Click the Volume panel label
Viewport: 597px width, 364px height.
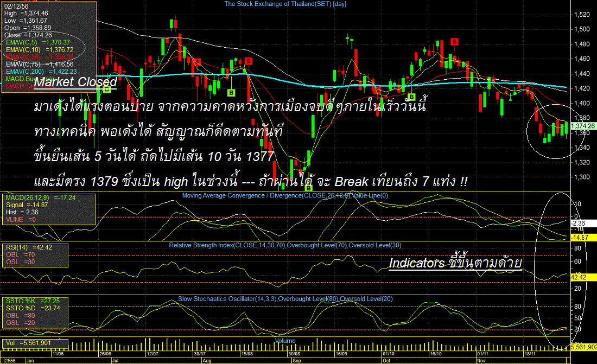click(285, 341)
